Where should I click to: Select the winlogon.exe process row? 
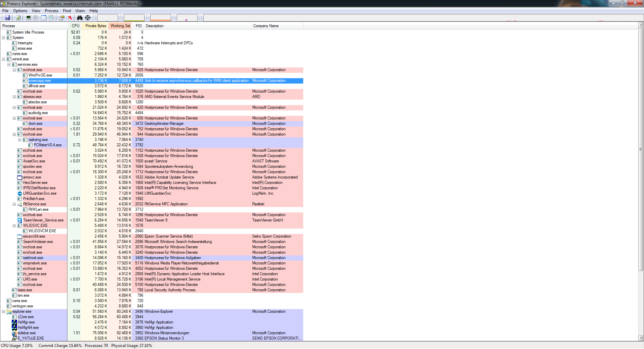[152, 306]
